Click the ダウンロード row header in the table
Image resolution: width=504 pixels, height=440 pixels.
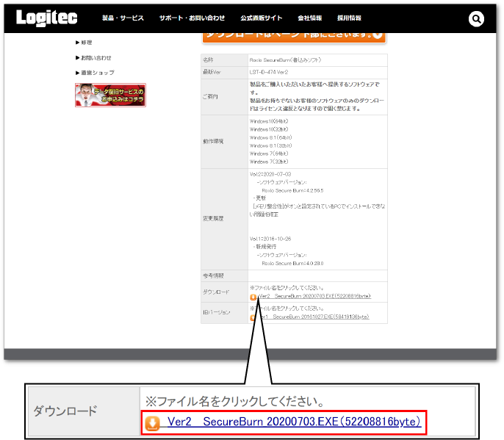tap(224, 292)
